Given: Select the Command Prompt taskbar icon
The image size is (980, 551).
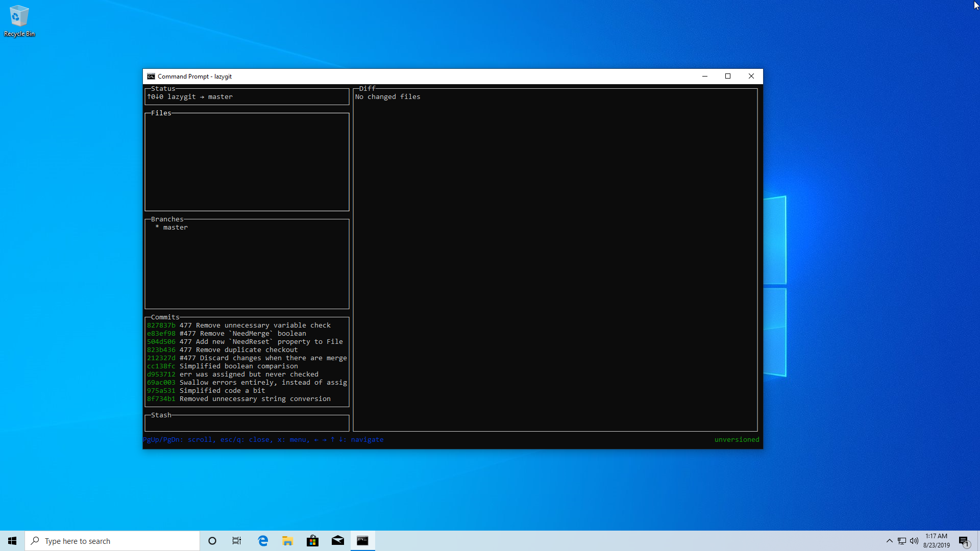Looking at the screenshot, I should (363, 541).
